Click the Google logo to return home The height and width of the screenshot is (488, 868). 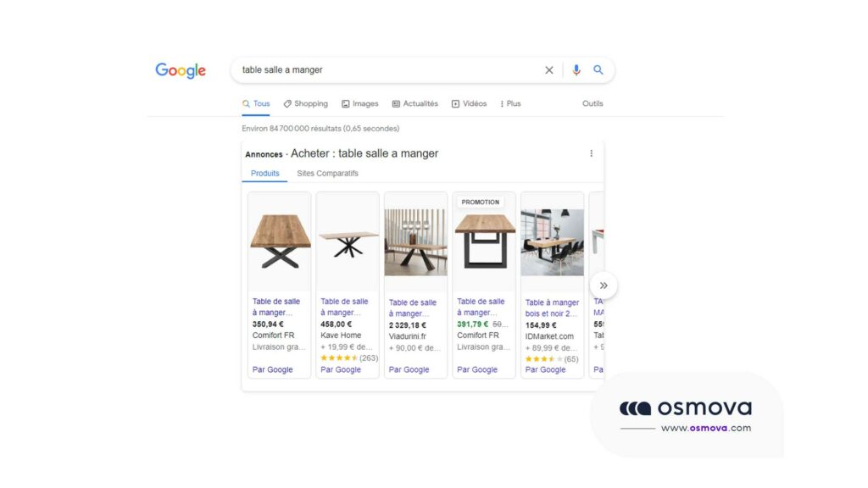coord(180,70)
